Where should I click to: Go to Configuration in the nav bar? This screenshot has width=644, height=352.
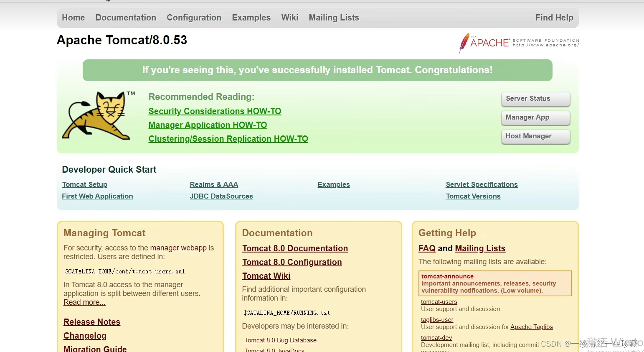click(x=194, y=18)
